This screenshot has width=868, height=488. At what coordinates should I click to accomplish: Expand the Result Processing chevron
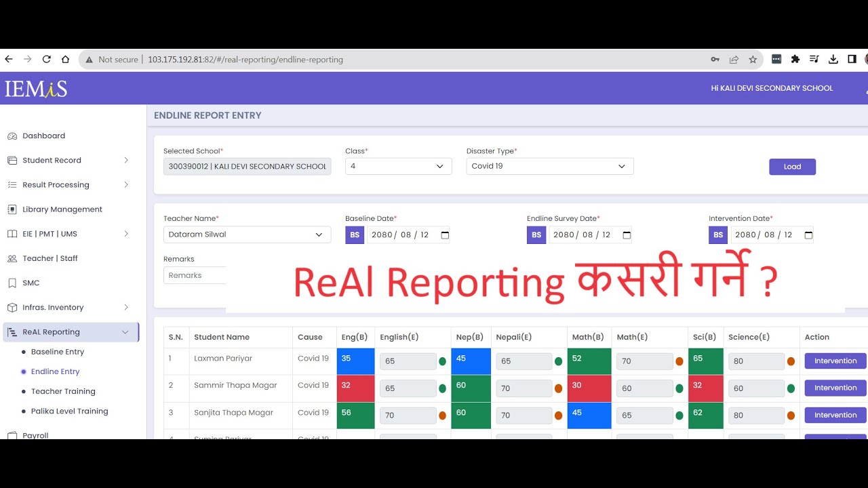(x=125, y=185)
